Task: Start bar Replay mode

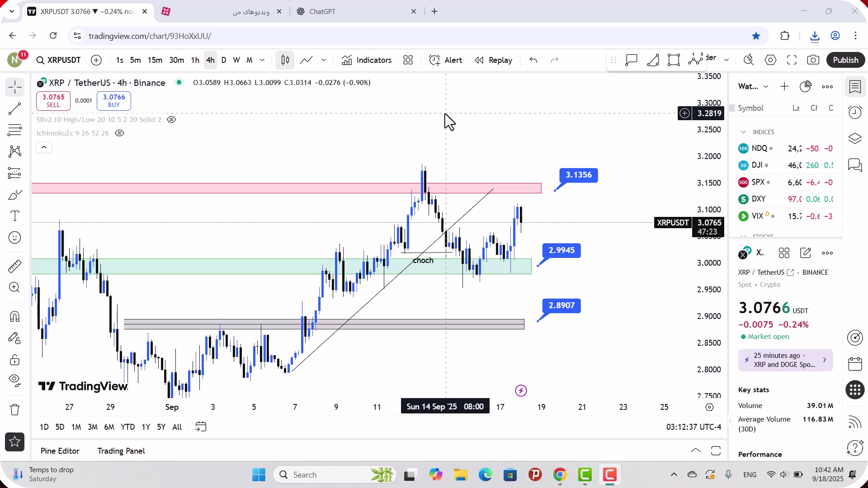Action: (x=494, y=60)
